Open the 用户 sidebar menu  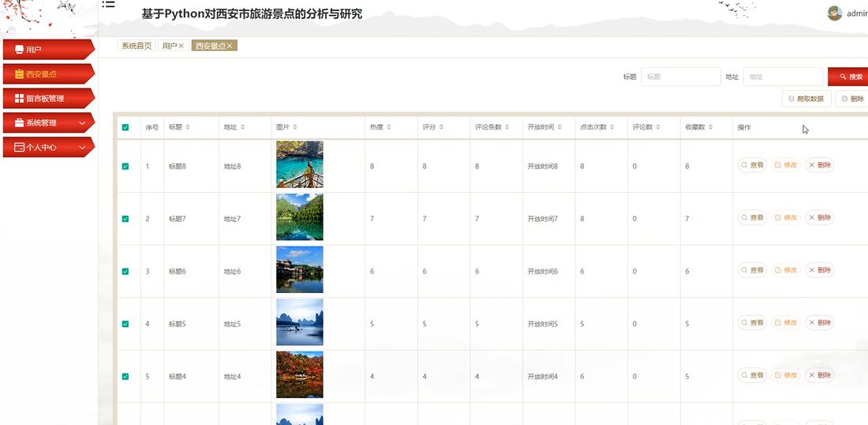pyautogui.click(x=49, y=49)
